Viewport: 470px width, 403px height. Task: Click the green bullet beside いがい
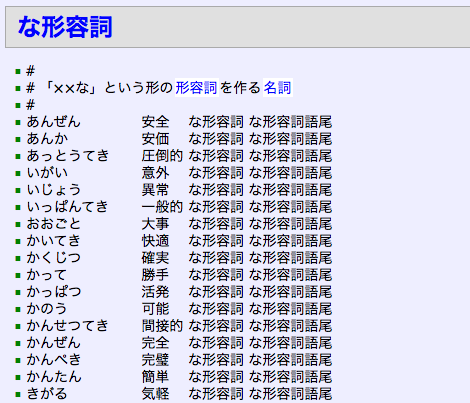coord(18,173)
